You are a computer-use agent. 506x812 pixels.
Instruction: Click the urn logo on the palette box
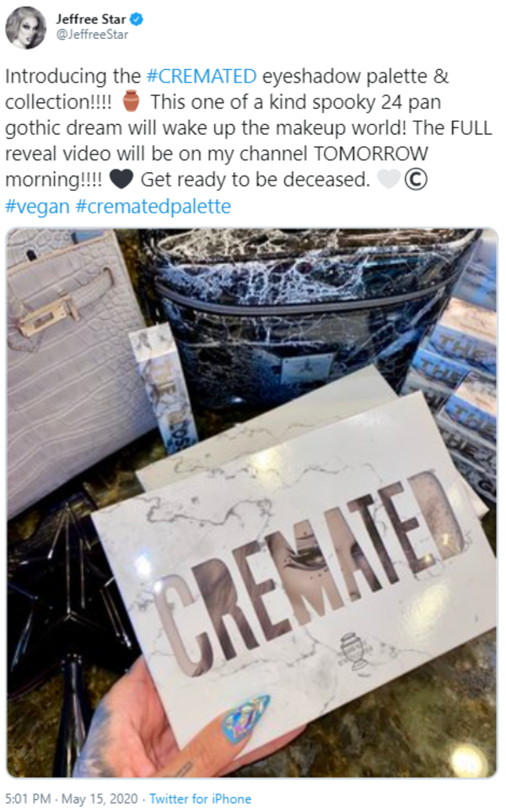353,652
